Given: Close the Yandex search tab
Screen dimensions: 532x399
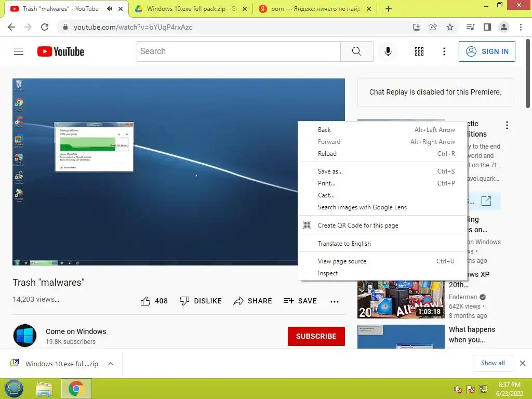Looking at the screenshot, I should 369,9.
